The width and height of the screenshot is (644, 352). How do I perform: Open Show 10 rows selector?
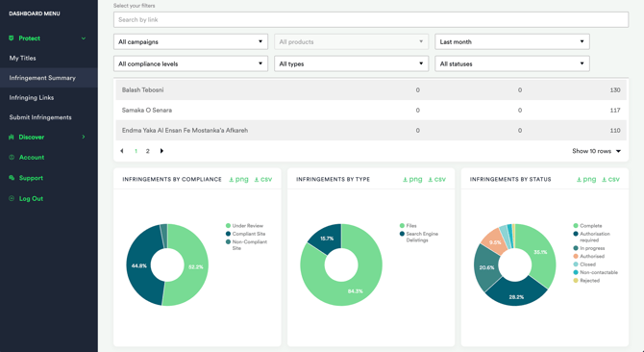coord(596,151)
